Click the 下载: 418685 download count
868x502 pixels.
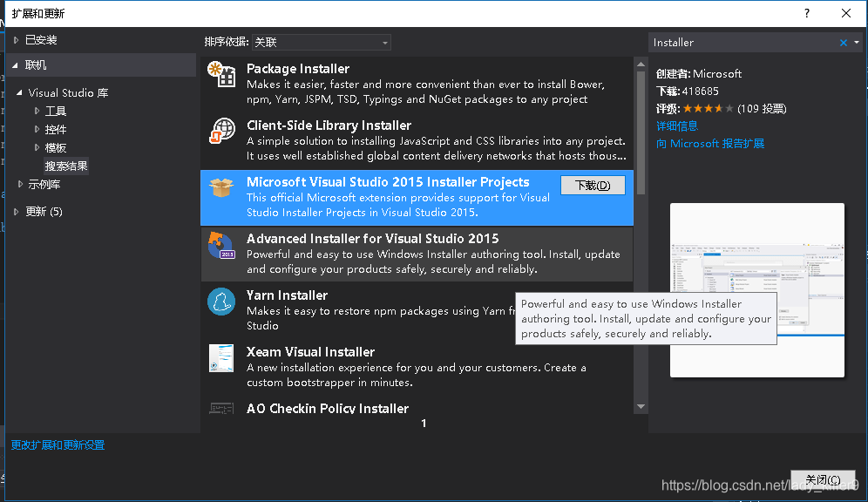(x=687, y=92)
